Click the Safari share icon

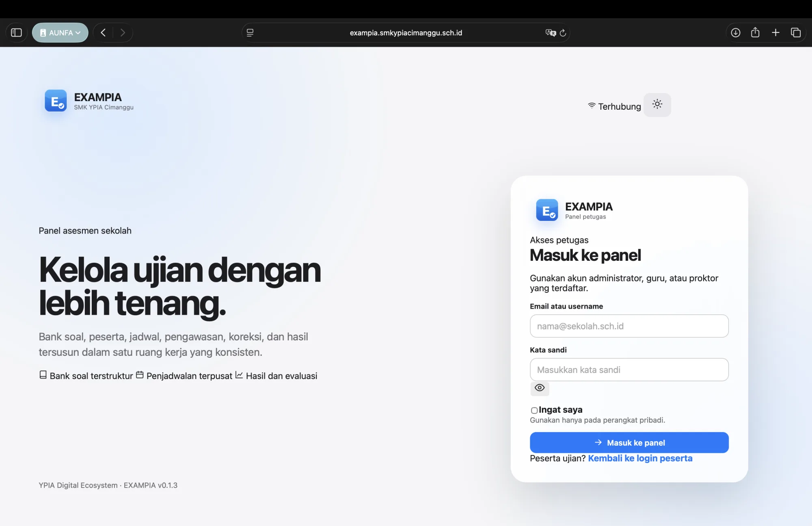(x=755, y=32)
